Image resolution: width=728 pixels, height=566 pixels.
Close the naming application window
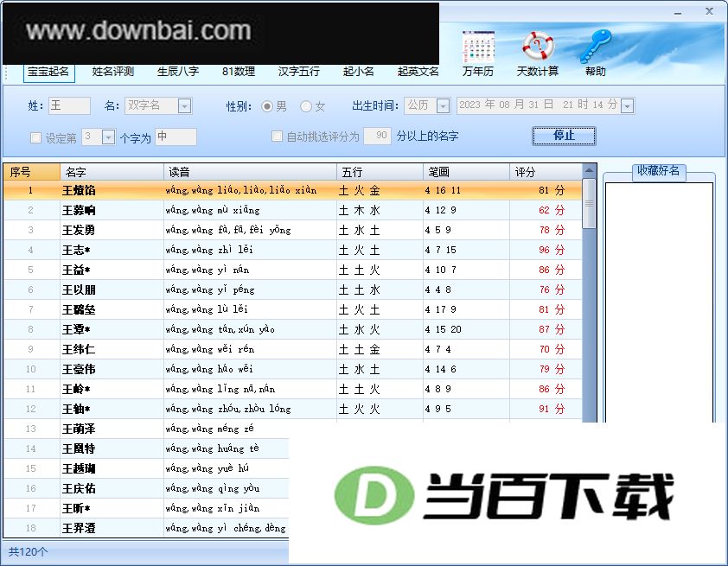point(709,11)
